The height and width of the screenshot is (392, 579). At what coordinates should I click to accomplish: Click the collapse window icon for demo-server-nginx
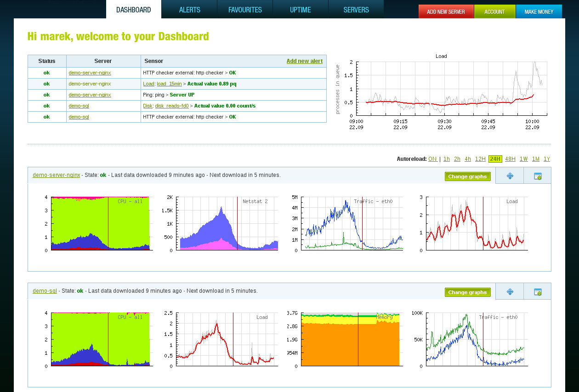click(x=538, y=176)
